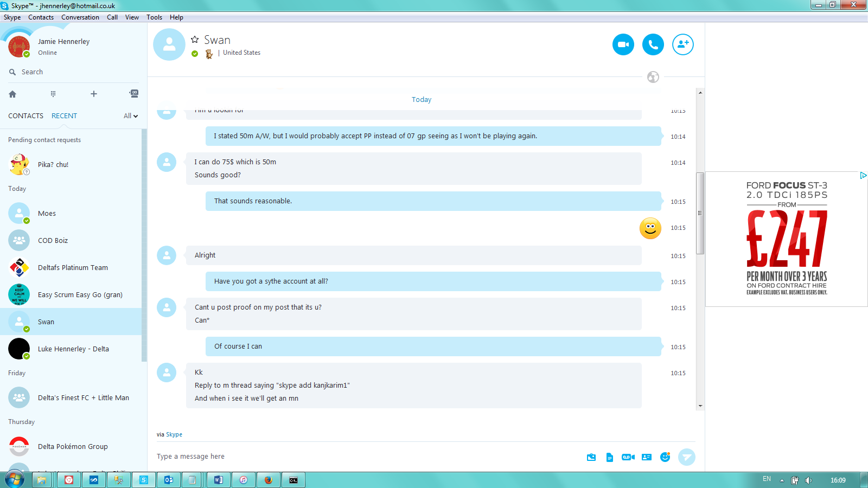Click the volume icon in the system tray

click(x=808, y=480)
